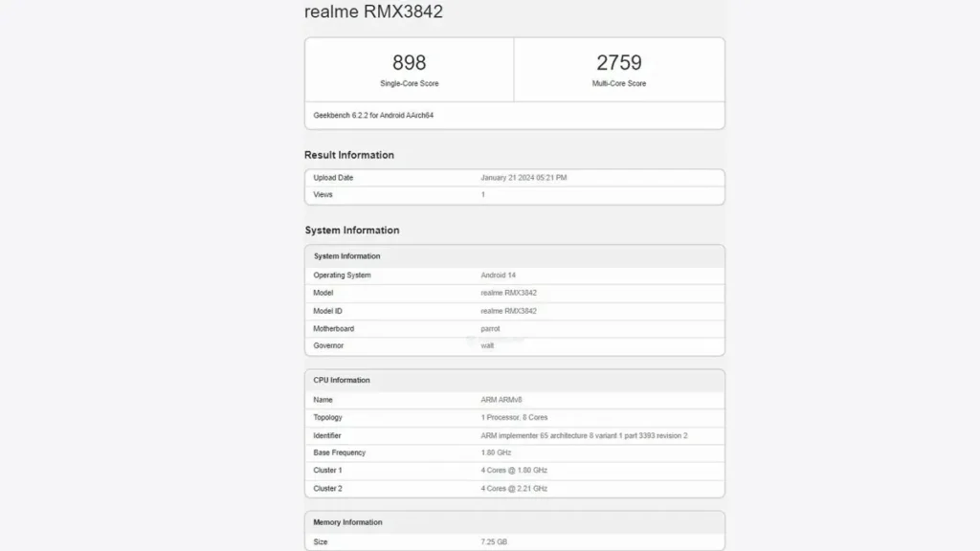Select 'realme RMX3842' in the Model row
Image resolution: width=980 pixels, height=551 pixels.
(x=509, y=293)
